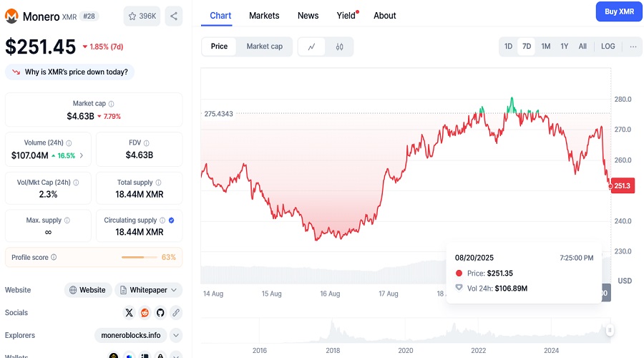Show Vol/Mkt Cap (24h) info icon
The height and width of the screenshot is (358, 644).
76,183
